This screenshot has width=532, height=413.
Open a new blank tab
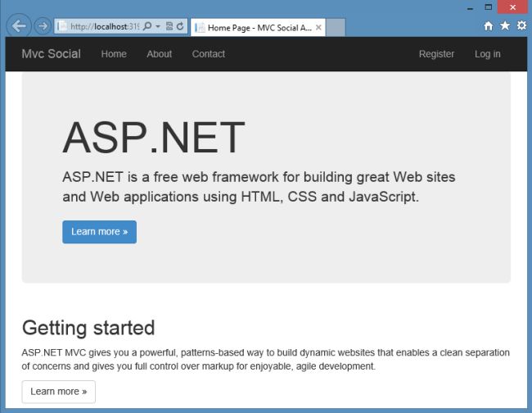tap(336, 28)
